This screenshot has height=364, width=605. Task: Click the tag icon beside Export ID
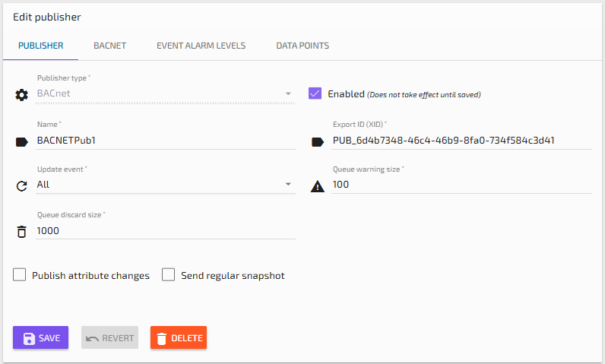click(x=317, y=141)
